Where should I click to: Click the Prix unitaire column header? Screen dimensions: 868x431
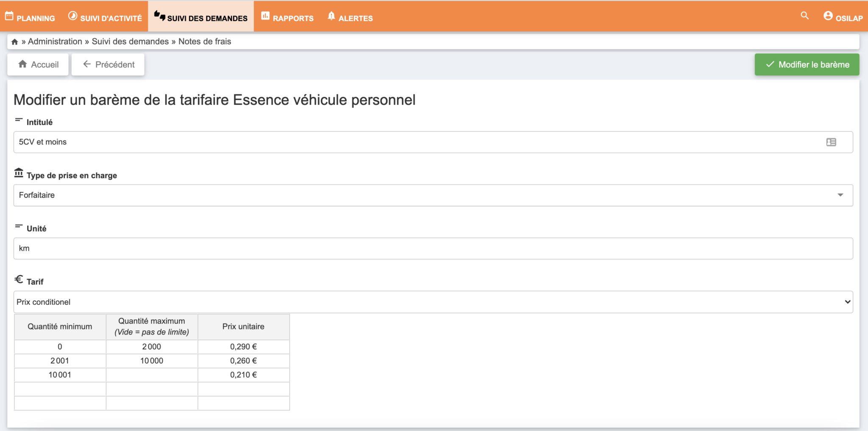point(244,326)
